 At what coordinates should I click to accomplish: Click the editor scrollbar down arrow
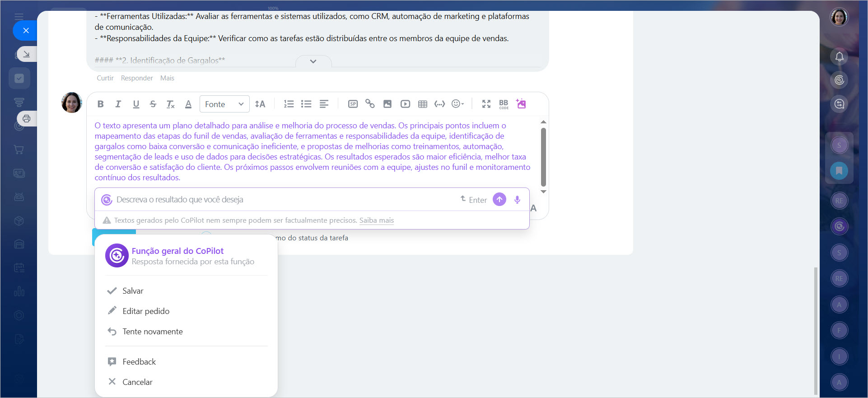[x=543, y=192]
